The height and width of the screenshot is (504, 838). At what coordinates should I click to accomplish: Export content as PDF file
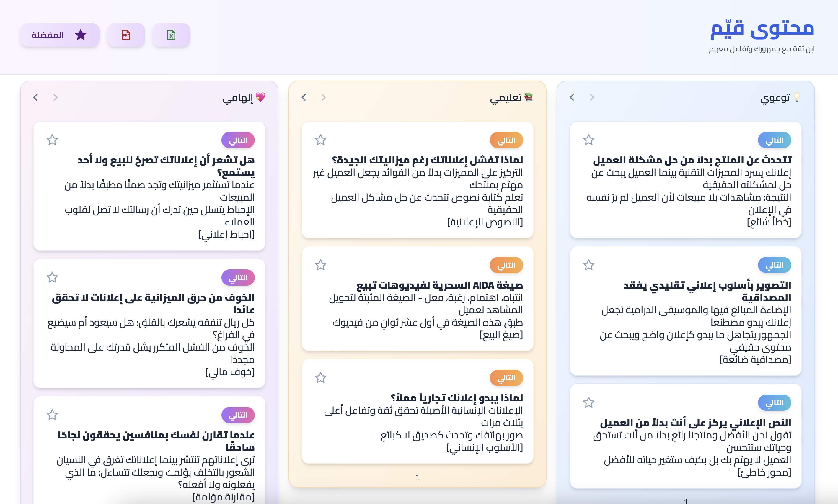click(x=126, y=35)
